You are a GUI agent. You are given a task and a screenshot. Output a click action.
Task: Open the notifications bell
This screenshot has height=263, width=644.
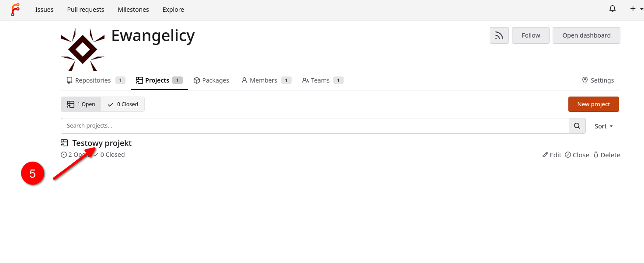pyautogui.click(x=612, y=9)
